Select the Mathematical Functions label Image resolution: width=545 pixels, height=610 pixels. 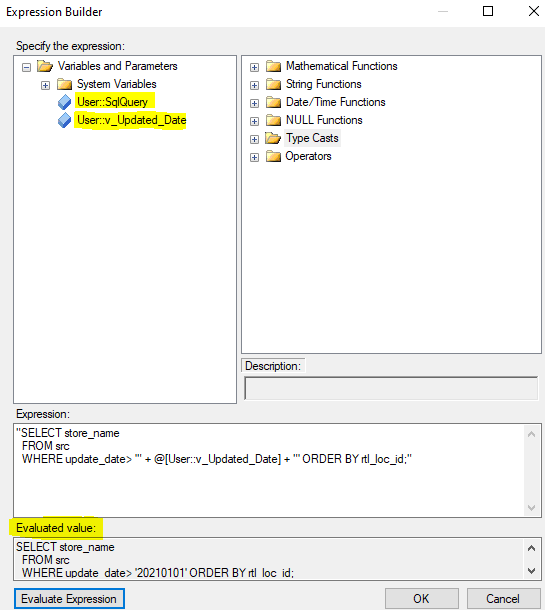point(342,66)
